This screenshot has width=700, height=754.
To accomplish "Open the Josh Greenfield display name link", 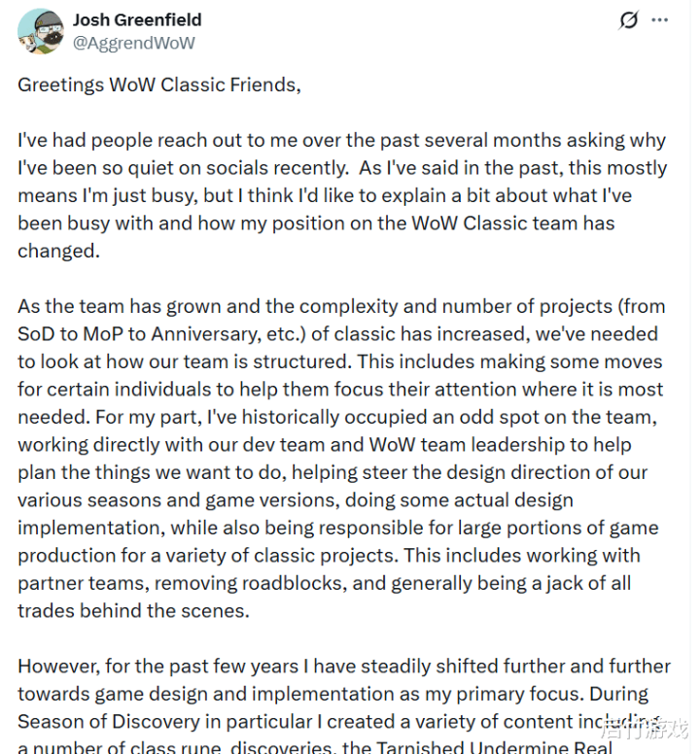I will 139,19.
